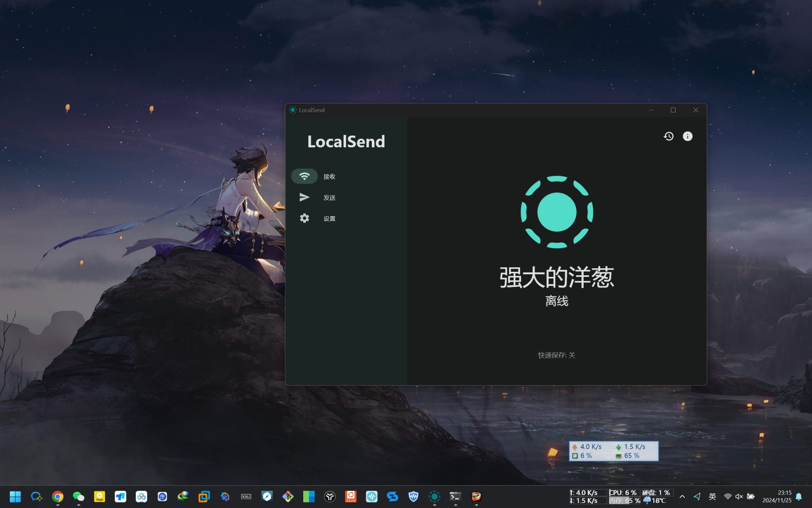Image resolution: width=812 pixels, height=508 pixels.
Task: Open the VMware orange squares taskbar icon
Action: [x=204, y=496]
